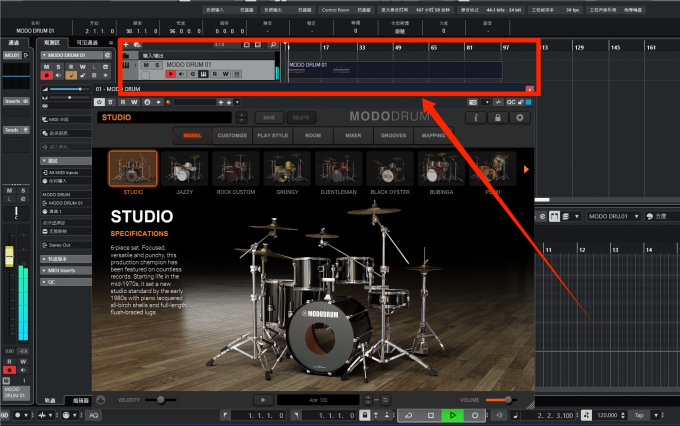Enable Read automation in plugin window
Image resolution: width=680 pixels, height=426 pixels.
coord(123,102)
